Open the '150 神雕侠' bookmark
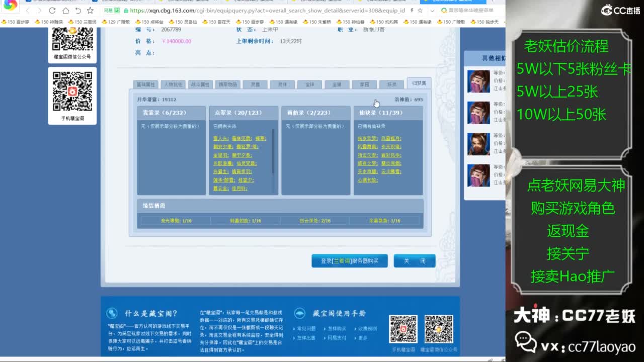644x362 pixels. click(48, 22)
